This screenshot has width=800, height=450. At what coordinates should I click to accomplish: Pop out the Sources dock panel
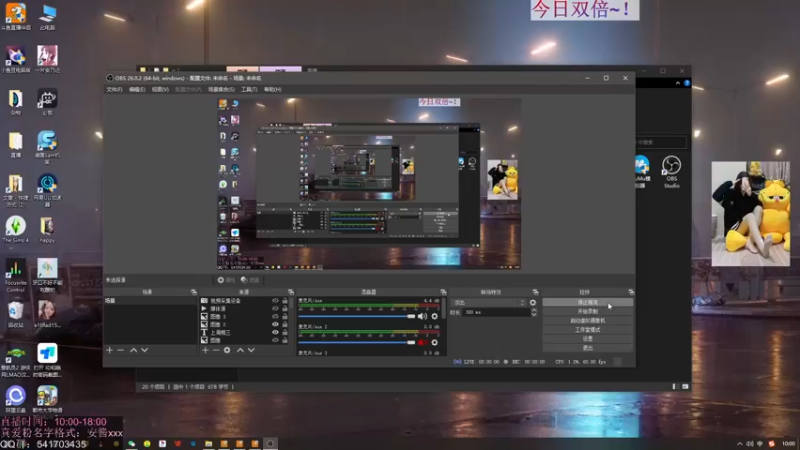pos(291,292)
